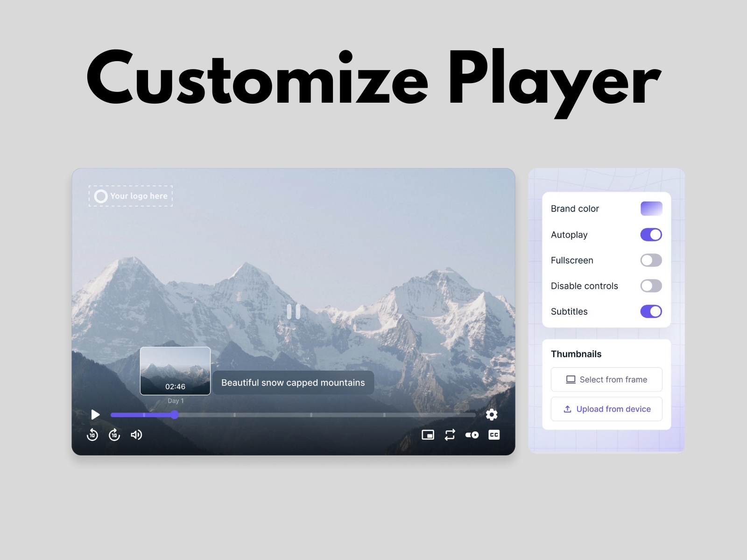The height and width of the screenshot is (560, 747).
Task: Click the 02:46 preview thumbnail
Action: 175,371
